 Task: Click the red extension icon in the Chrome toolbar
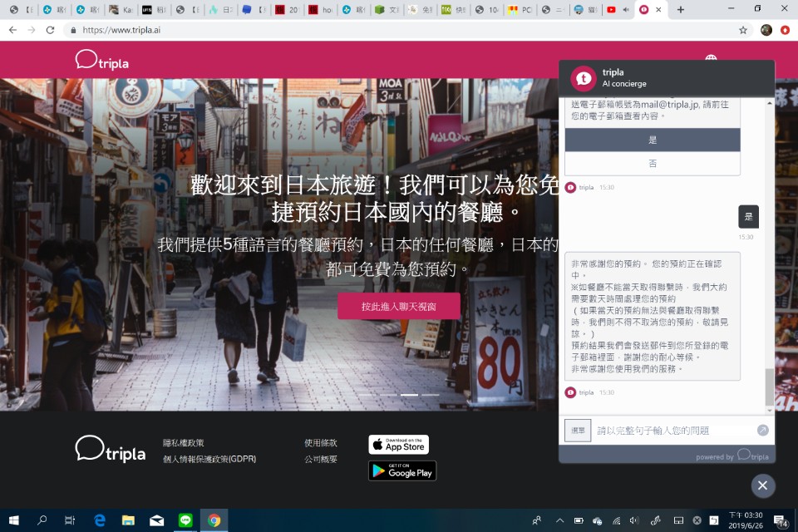coord(786,30)
